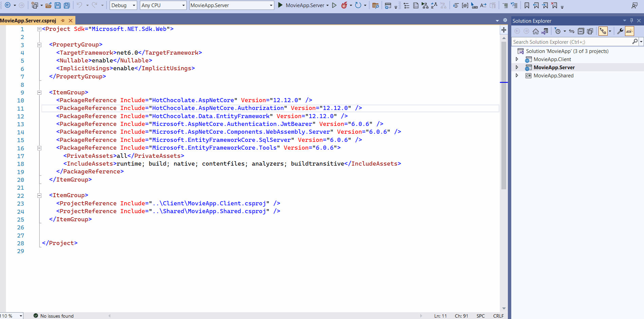
Task: Click Collapse All in Solution Explorer
Action: click(581, 31)
